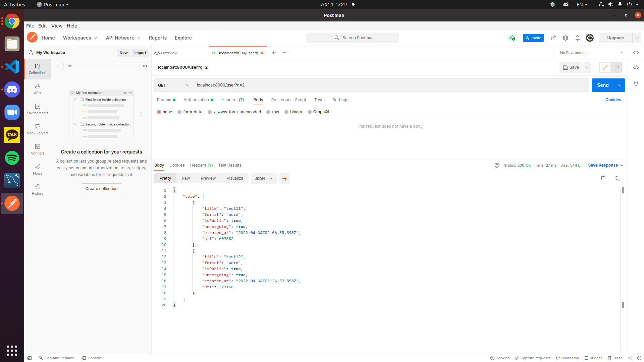Open Google Chrome from the dock
The width and height of the screenshot is (644, 362).
(x=12, y=21)
